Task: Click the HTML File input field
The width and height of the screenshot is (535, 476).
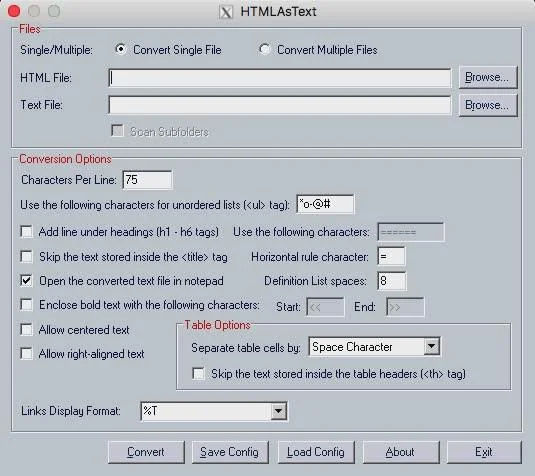Action: tap(280, 78)
